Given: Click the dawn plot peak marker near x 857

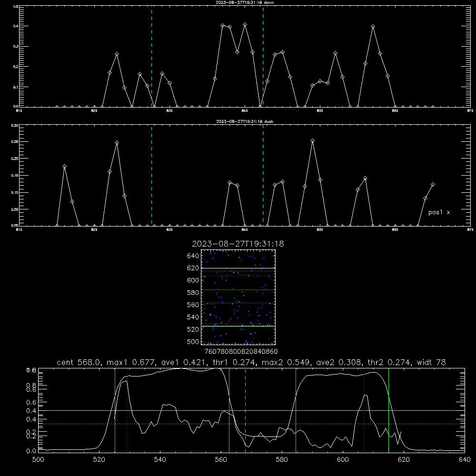Looking at the screenshot, I should 373,27.
